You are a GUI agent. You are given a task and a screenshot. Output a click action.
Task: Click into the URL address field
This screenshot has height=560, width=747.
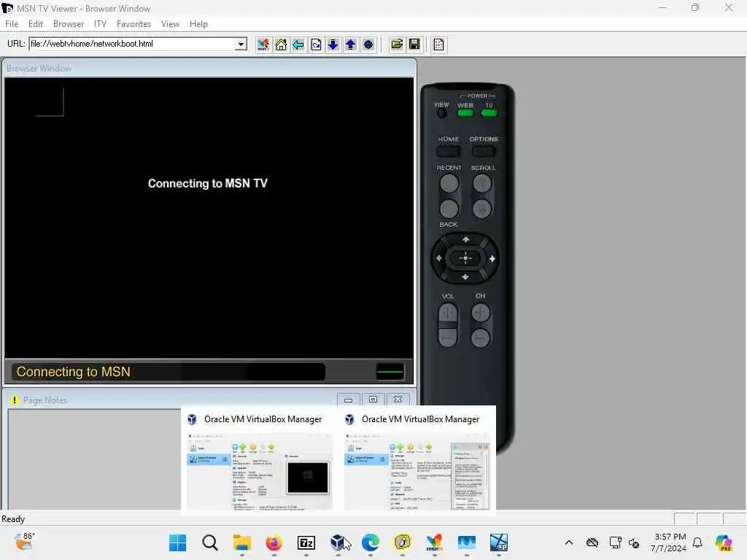tap(133, 44)
